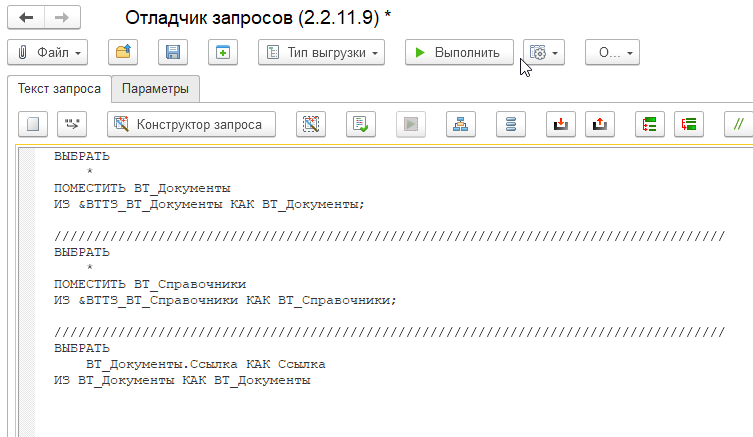
Task: Click the line ИЗ ВТ_Документы КАК ВТ_Документы
Action: (182, 380)
